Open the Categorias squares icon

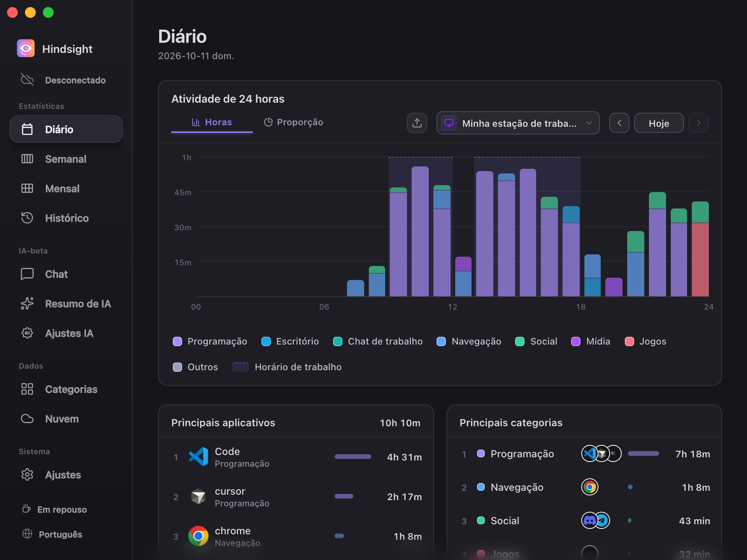click(27, 389)
